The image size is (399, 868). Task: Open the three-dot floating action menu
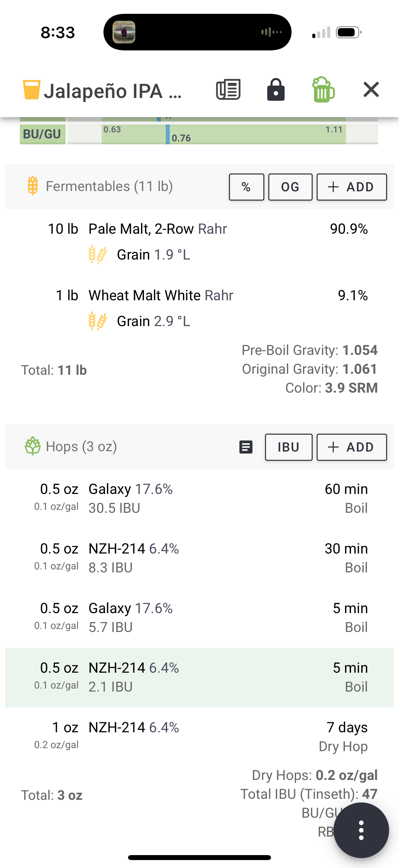tap(361, 830)
